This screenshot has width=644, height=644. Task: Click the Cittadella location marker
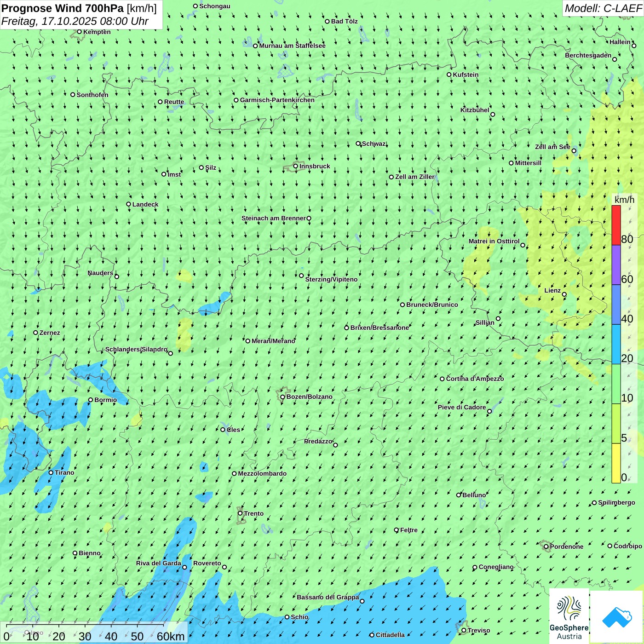pos(372,635)
